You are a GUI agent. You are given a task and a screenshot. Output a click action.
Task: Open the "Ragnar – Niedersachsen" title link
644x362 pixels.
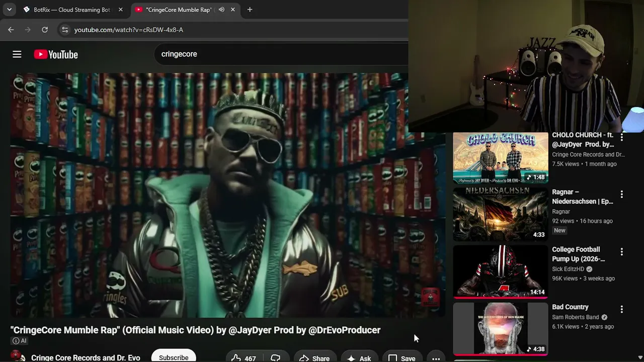click(583, 197)
